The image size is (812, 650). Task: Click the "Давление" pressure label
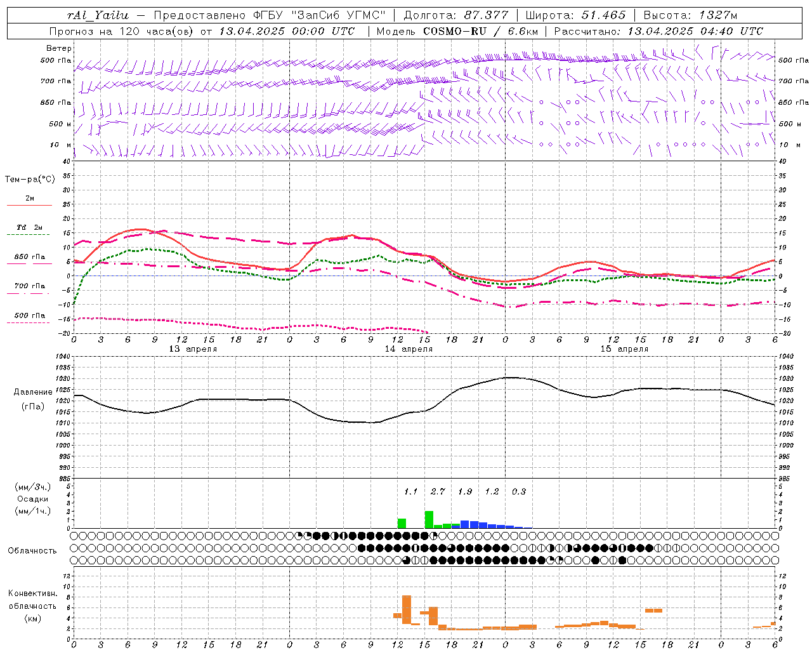click(33, 392)
